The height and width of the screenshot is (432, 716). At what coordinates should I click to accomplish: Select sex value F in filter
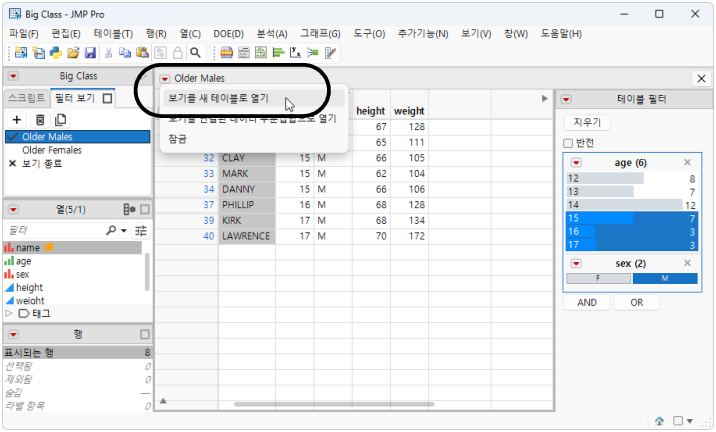(x=598, y=278)
